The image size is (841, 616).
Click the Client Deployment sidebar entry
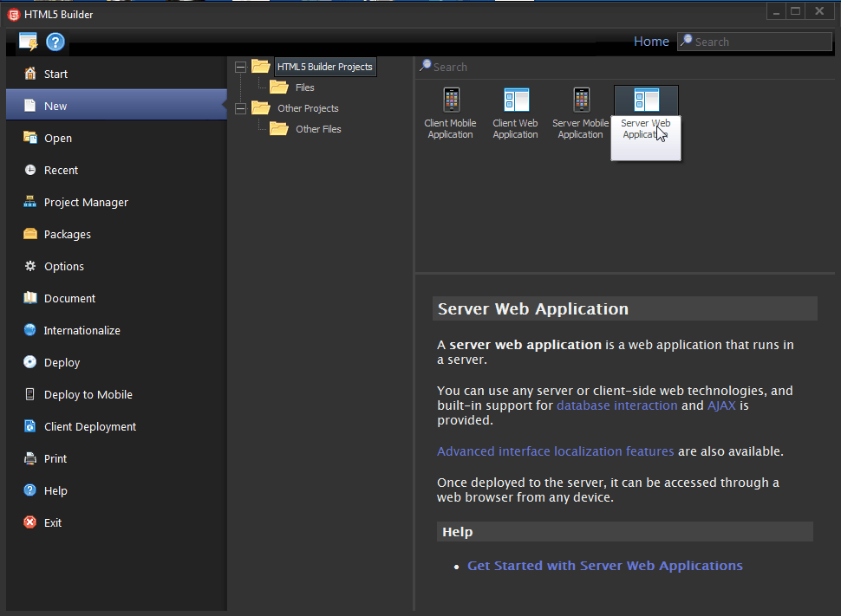click(116, 426)
